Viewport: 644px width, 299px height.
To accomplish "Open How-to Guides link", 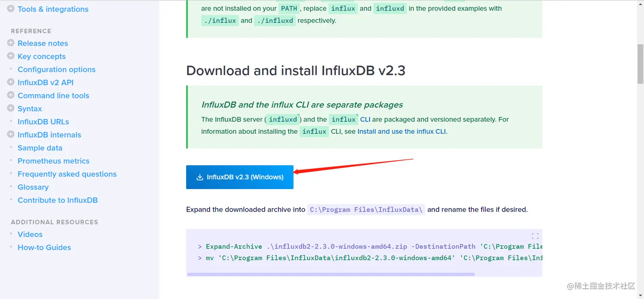I will [44, 247].
